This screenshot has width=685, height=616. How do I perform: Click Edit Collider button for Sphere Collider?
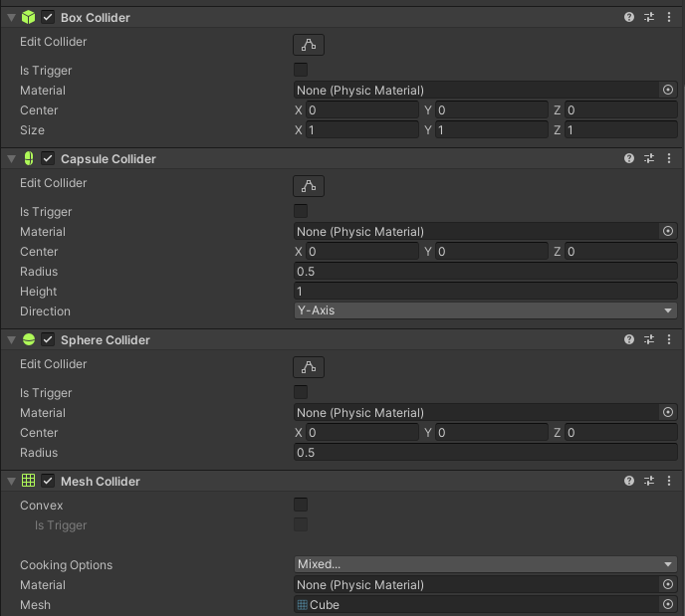point(309,367)
